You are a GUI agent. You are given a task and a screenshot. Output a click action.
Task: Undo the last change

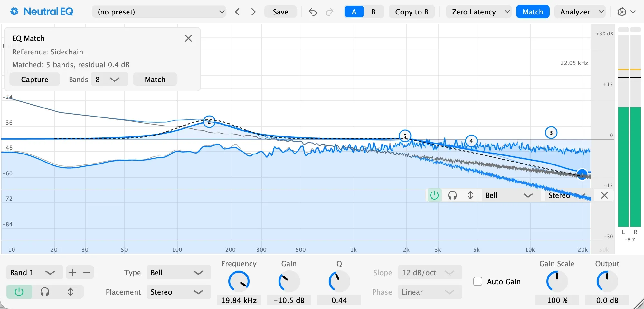coord(313,12)
